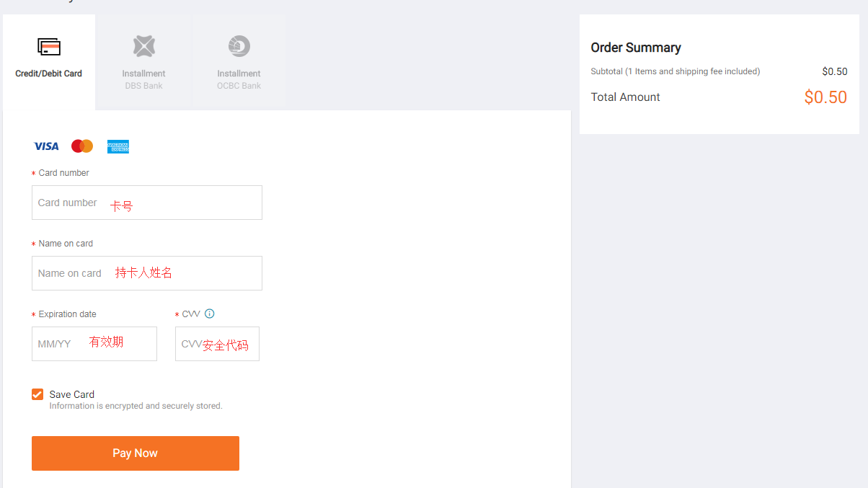Click the orange $0.50 Total Amount
Image resolution: width=868 pixels, height=488 pixels.
point(825,97)
